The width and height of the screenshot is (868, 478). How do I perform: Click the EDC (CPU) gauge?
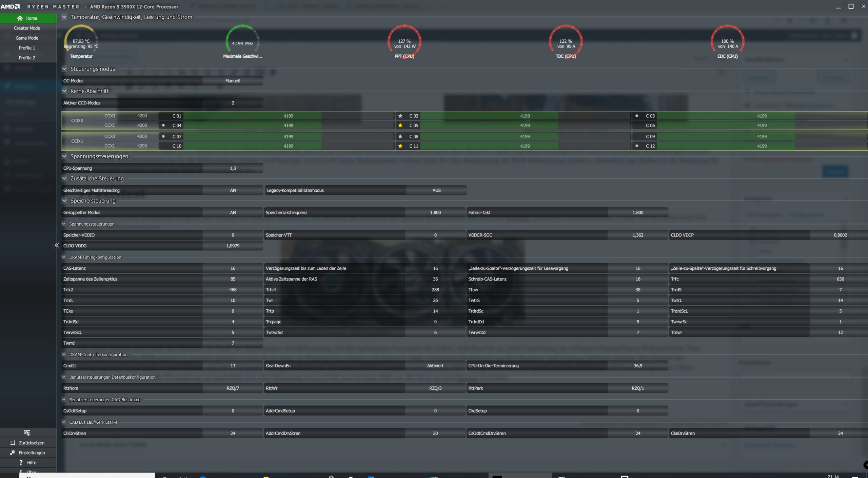pos(727,41)
